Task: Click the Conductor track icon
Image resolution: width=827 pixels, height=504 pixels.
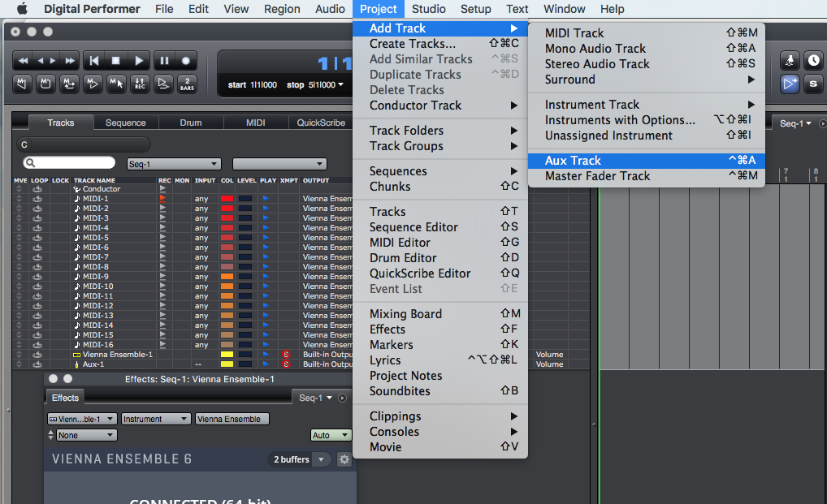Action: tap(77, 189)
